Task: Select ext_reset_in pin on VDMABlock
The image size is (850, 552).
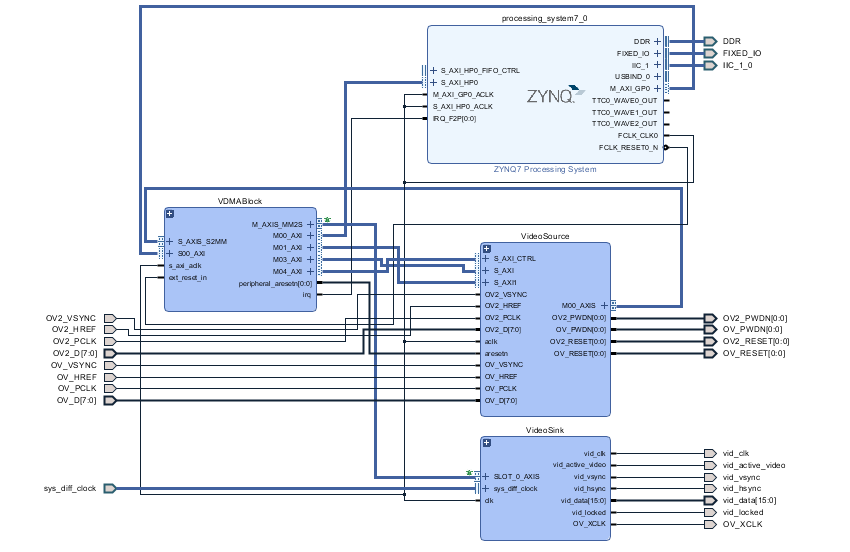Action: coord(188,278)
